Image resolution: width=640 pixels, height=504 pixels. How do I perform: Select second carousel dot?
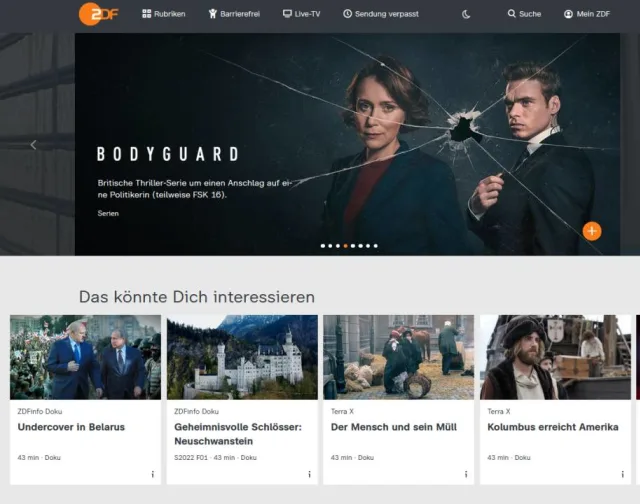[x=330, y=246]
